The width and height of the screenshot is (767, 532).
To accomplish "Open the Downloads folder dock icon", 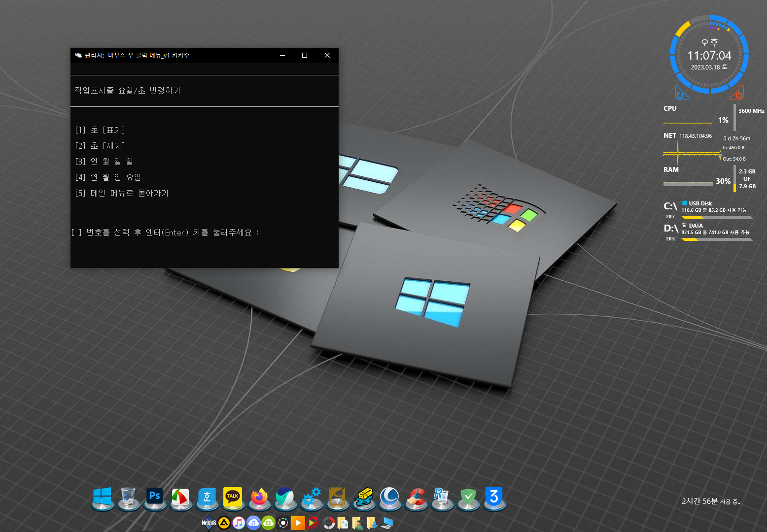I will click(x=373, y=523).
